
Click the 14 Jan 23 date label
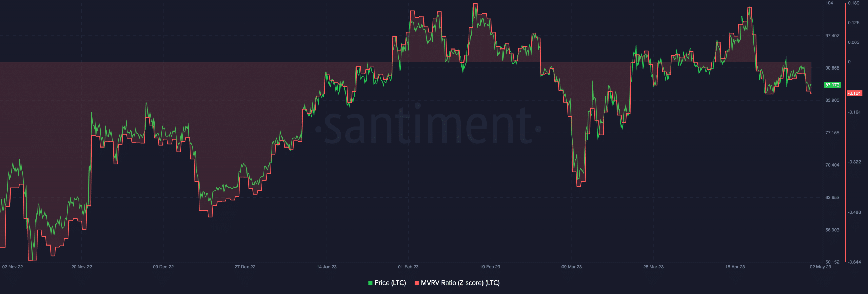click(327, 267)
